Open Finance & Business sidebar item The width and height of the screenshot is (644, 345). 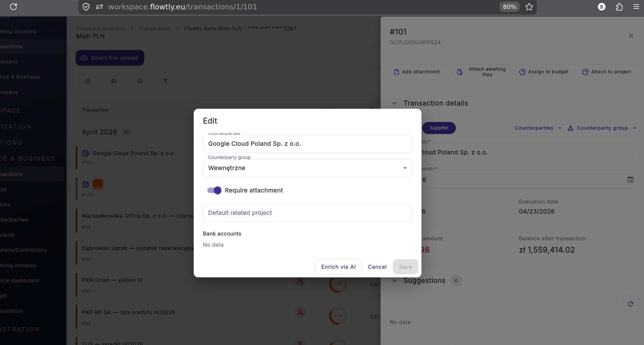(20, 77)
